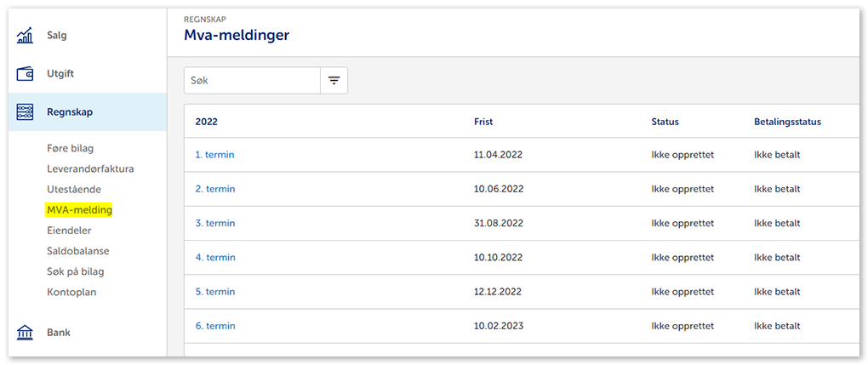Show the Saldobalanse report
Screen dimensions: 868x365
pos(78,251)
